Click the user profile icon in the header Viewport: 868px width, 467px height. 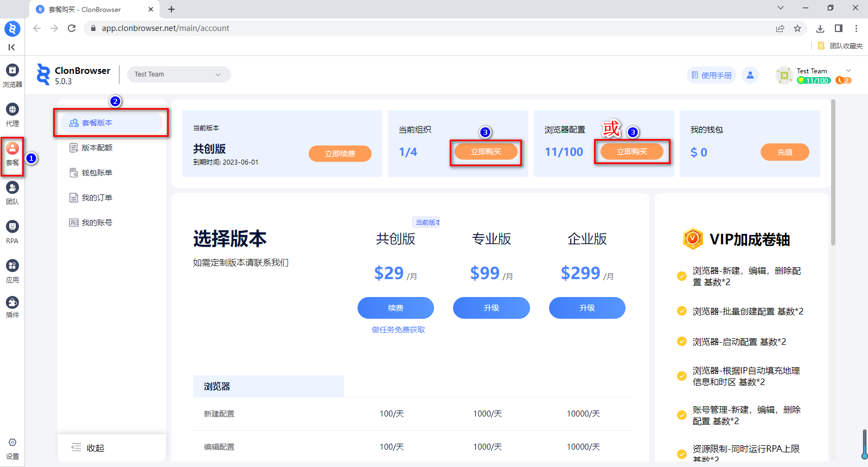point(750,75)
